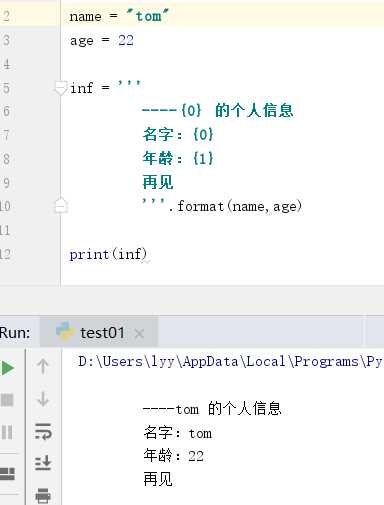Click line number 3 in gutter

(x=6, y=41)
